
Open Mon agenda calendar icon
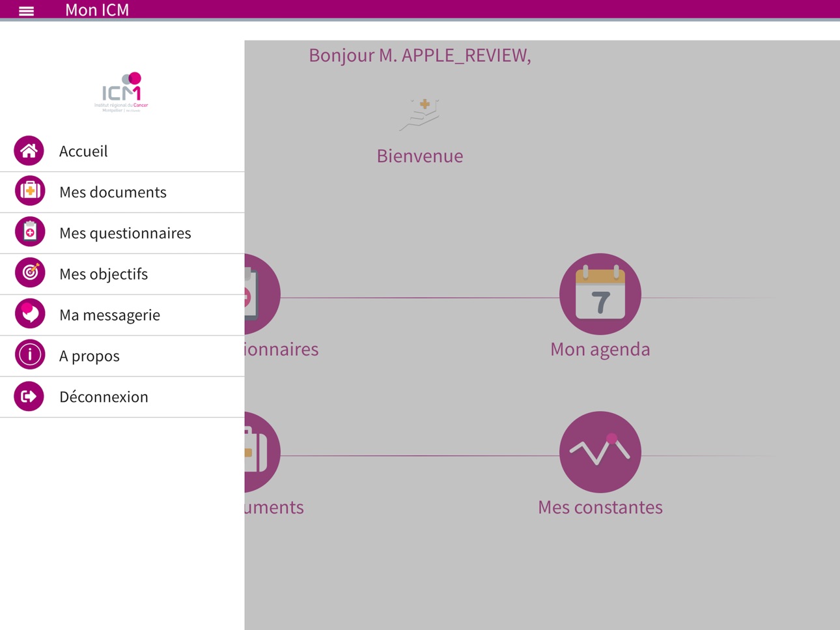pos(600,294)
